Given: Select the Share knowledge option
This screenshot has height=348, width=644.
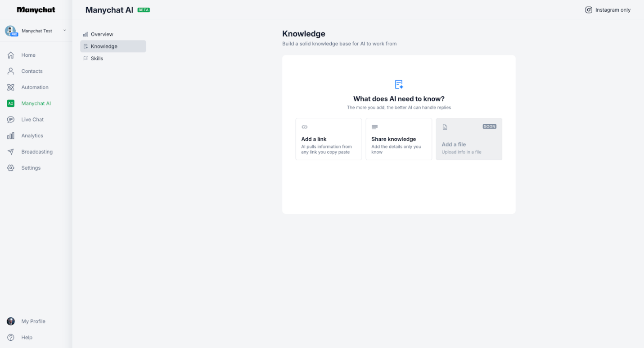Looking at the screenshot, I should pyautogui.click(x=399, y=139).
